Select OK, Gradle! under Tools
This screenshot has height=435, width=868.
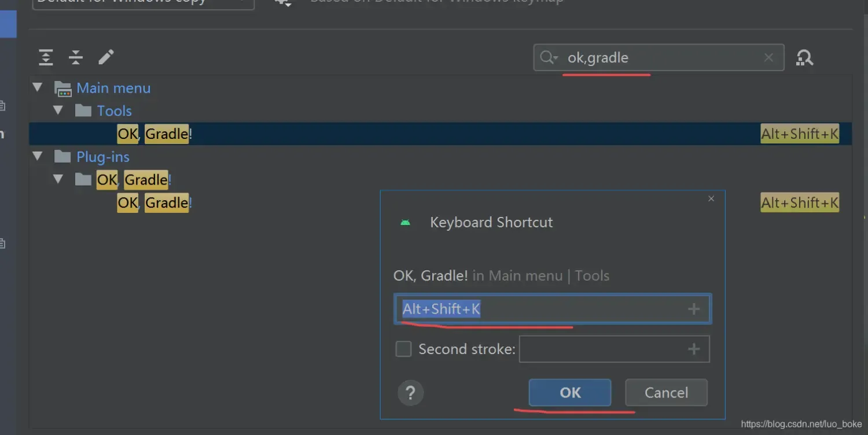pos(155,134)
